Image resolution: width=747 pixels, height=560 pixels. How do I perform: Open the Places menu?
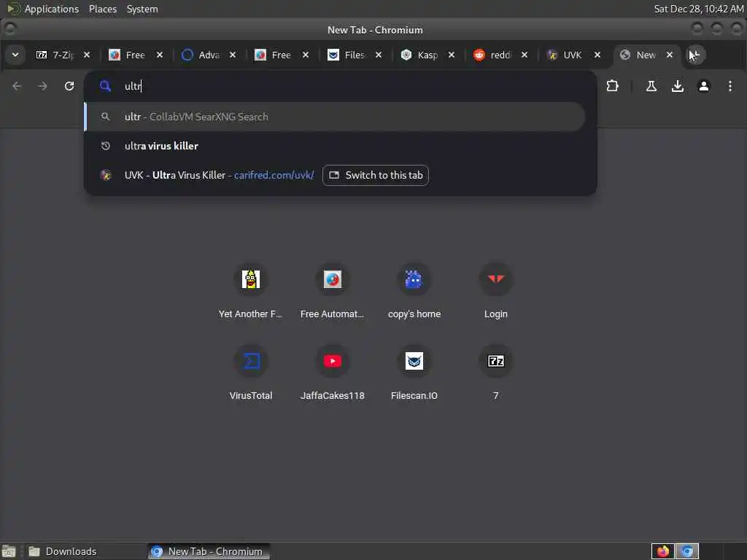point(103,9)
